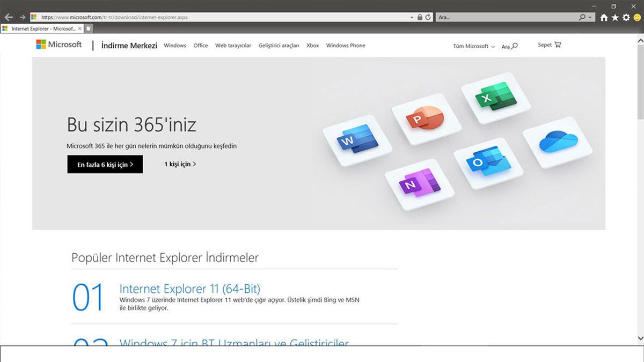Open the Web tarayıcılar menu item
Viewport: 644px width, 362px height.
[x=233, y=46]
